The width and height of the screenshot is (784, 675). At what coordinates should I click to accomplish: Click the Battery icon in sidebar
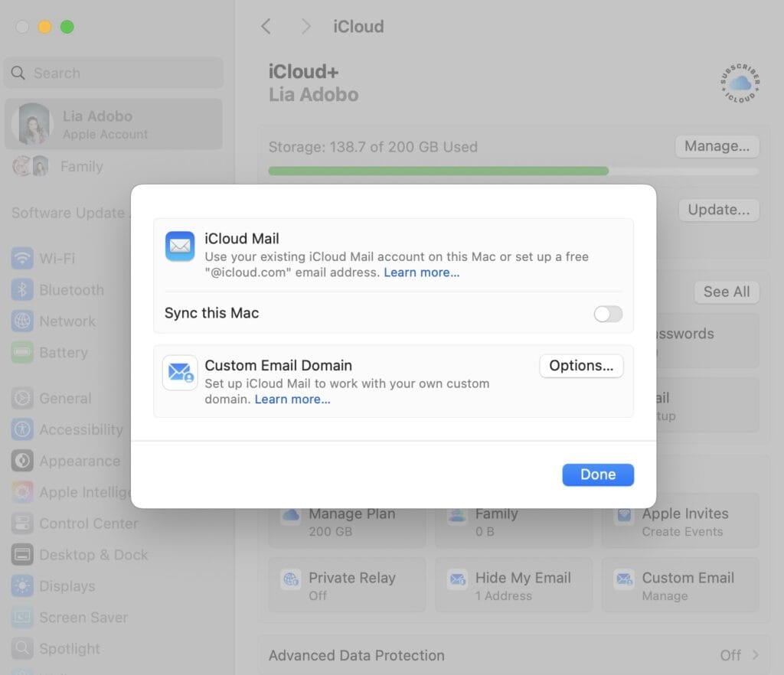click(21, 352)
